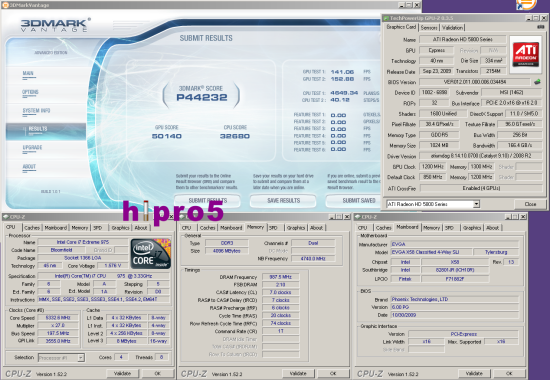Open UPGRADE in the 3DMark sidebar
550x380 pixels.
pyautogui.click(x=32, y=147)
